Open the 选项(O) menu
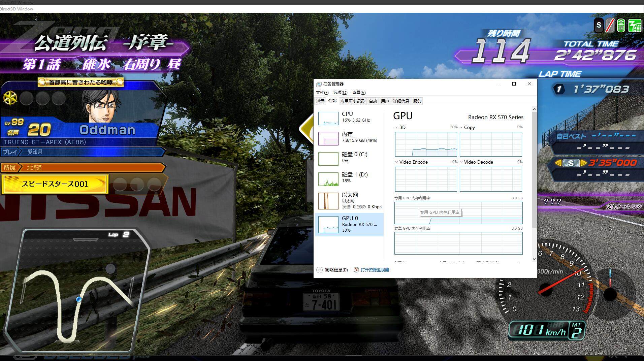 340,93
